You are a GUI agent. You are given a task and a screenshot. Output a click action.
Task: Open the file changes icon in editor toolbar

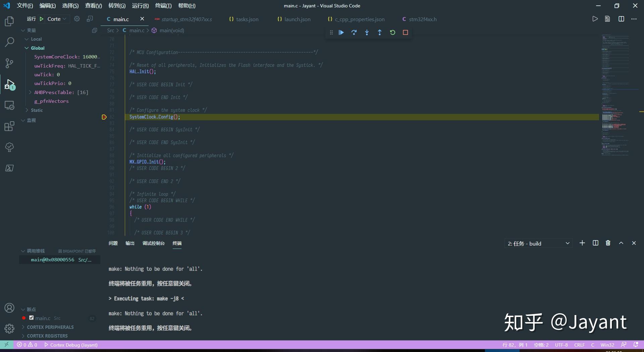[607, 19]
